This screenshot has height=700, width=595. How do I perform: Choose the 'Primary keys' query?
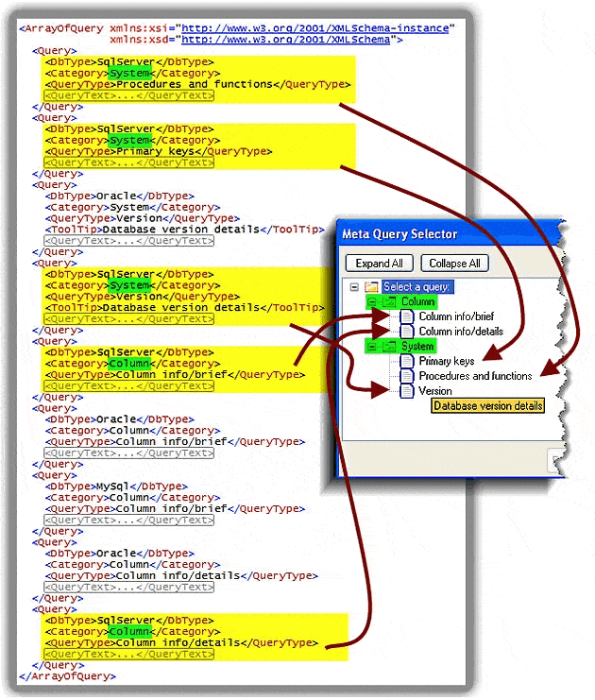447,361
